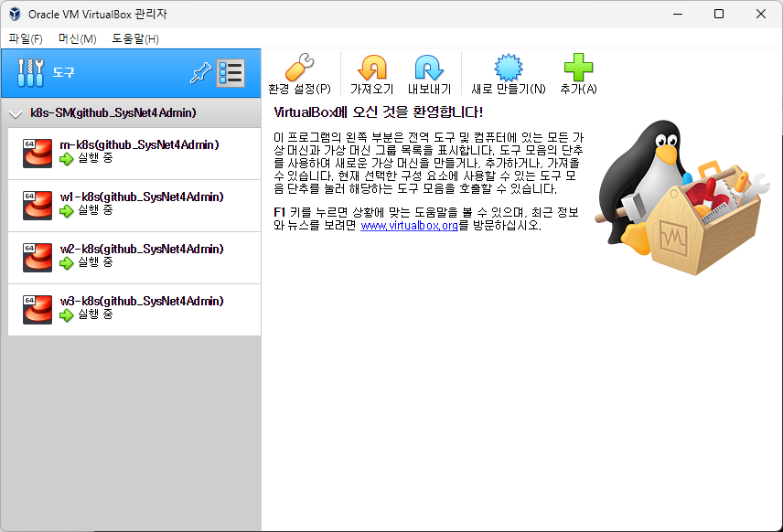Viewport: 783px width, 532px height.
Task: Open the 도움말(H) menu
Action: coord(135,39)
